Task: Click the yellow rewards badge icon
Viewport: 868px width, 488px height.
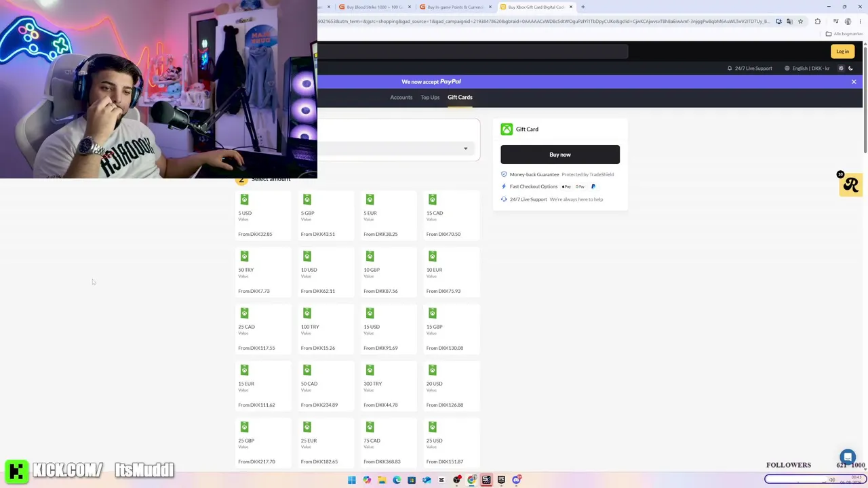Action: [850, 185]
